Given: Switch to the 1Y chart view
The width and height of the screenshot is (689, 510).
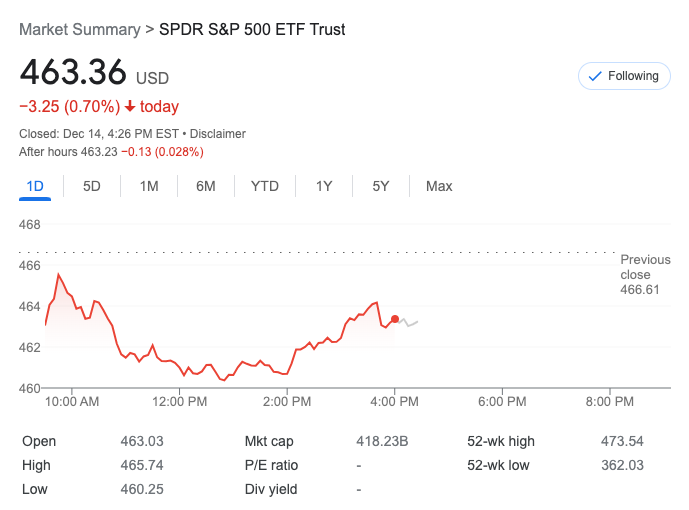Looking at the screenshot, I should click(324, 186).
